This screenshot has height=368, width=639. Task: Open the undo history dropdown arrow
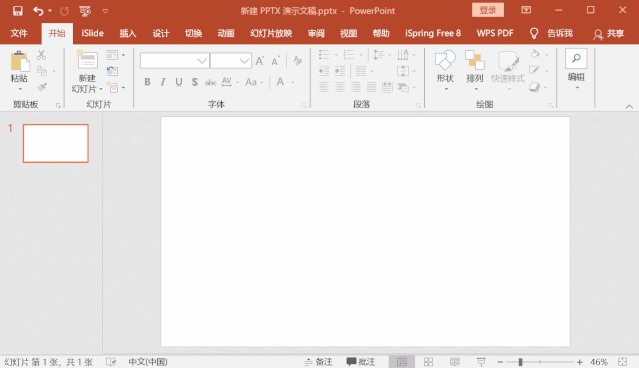click(x=50, y=11)
